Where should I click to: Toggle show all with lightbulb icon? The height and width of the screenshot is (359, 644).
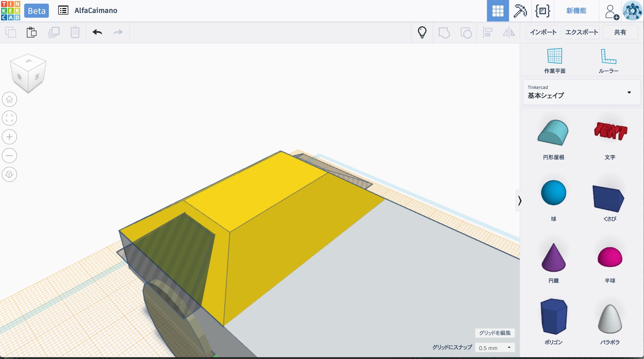click(422, 32)
